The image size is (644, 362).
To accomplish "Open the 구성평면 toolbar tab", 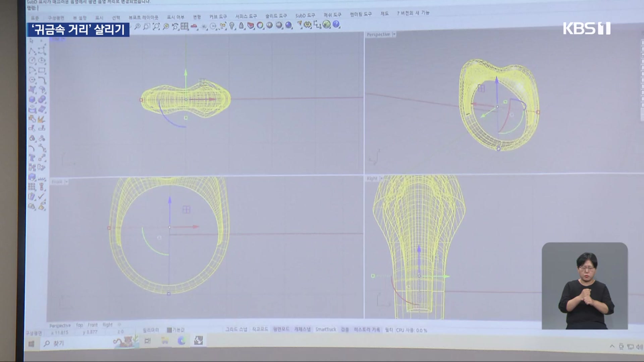I will pyautogui.click(x=56, y=18).
